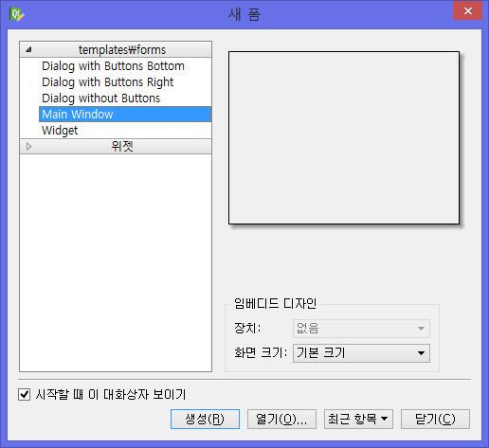This screenshot has width=489, height=448.
Task: Click the 생성(R) create button
Action: 205,419
